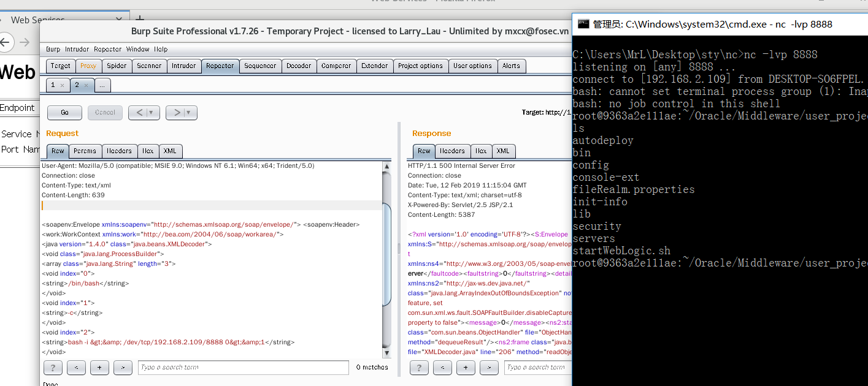The height and width of the screenshot is (386, 868).
Task: Click the Cancel button
Action: [105, 112]
